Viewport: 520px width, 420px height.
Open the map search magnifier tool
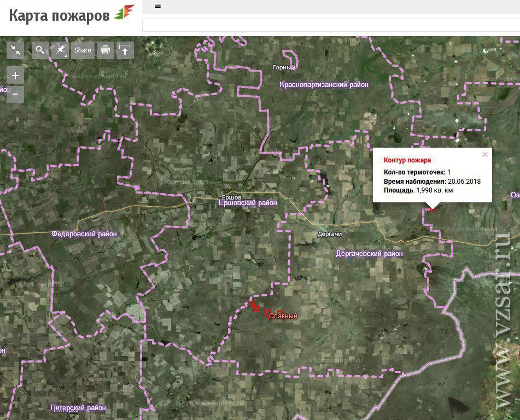click(x=40, y=50)
